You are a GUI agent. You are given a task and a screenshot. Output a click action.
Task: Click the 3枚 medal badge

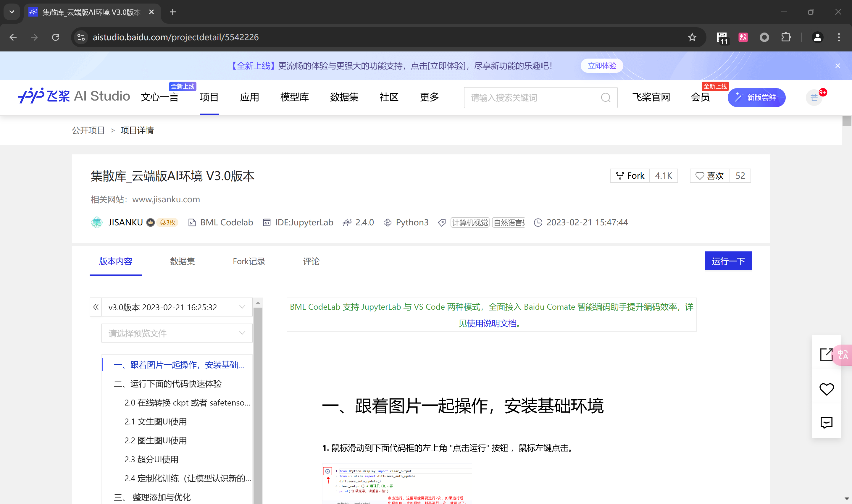click(x=167, y=222)
